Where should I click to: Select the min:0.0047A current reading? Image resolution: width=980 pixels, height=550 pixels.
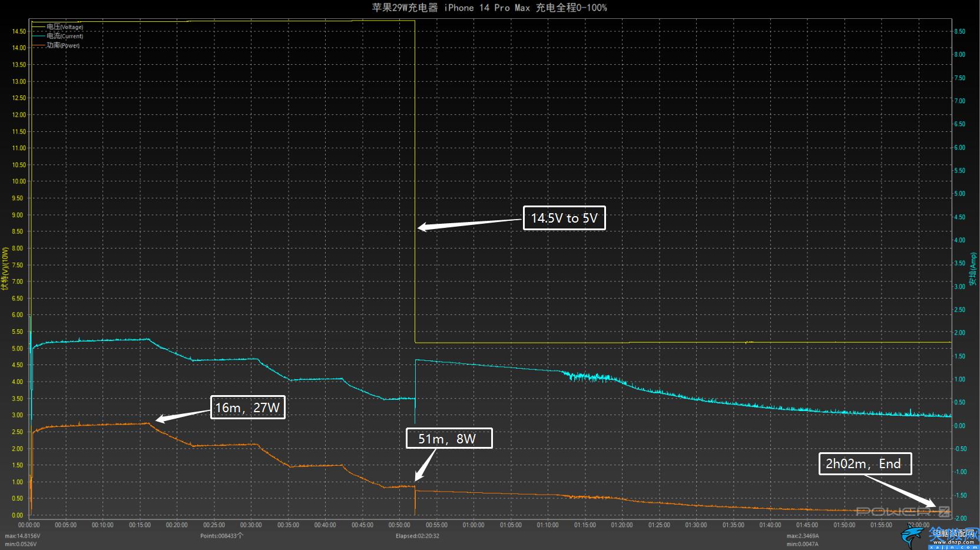802,544
